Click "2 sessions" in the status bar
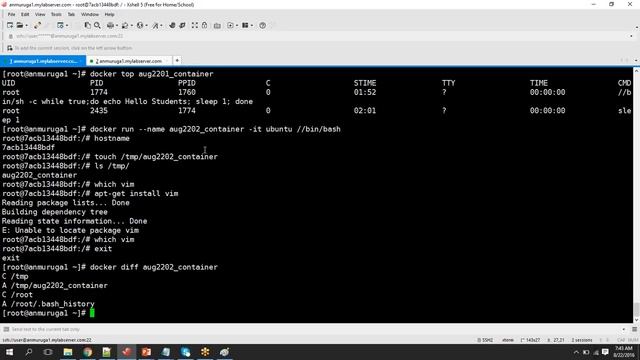The image size is (640, 360). click(582, 340)
